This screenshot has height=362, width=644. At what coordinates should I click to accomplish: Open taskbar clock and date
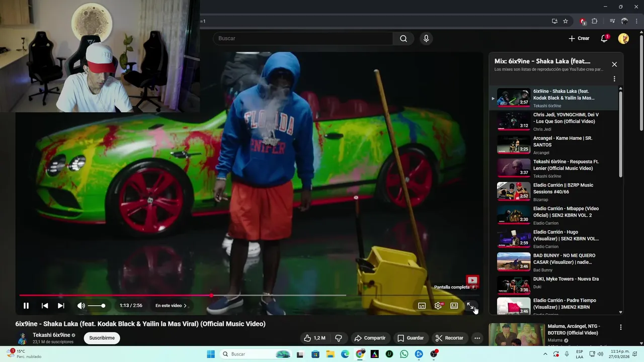(620, 354)
